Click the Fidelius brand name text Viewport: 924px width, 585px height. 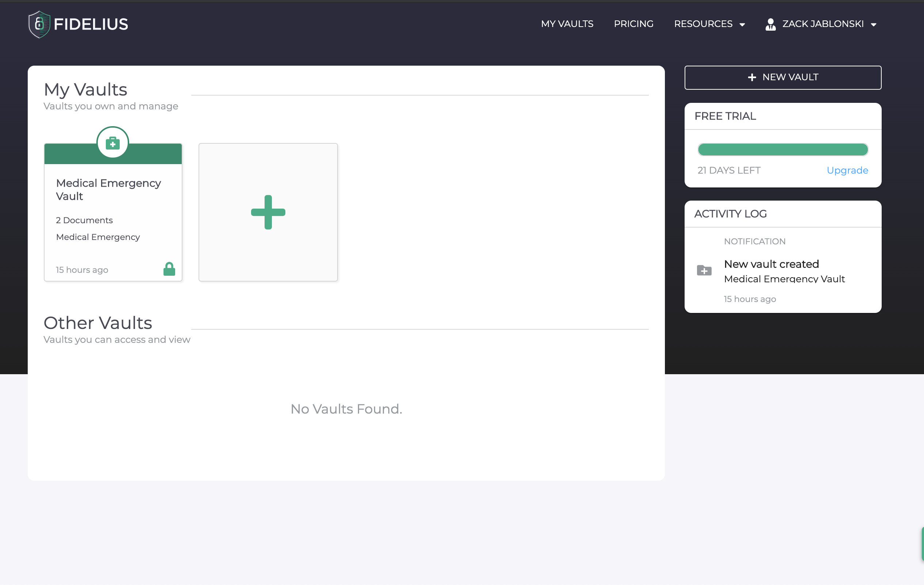[x=91, y=24]
